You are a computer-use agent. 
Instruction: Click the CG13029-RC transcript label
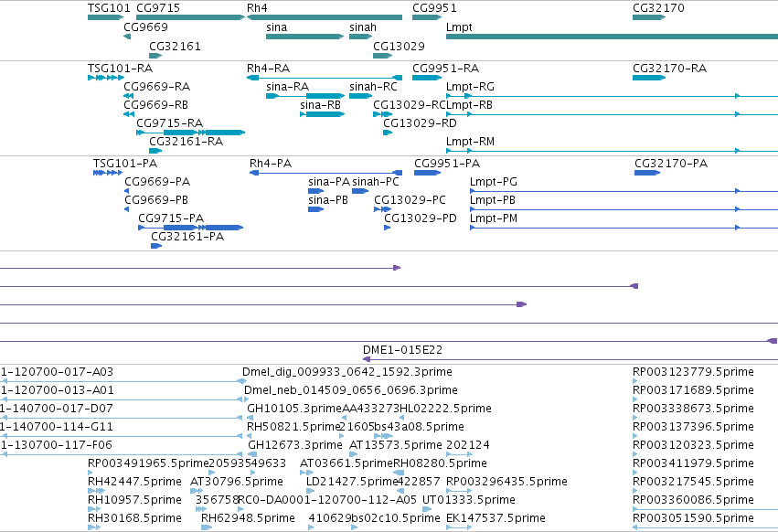pos(410,105)
